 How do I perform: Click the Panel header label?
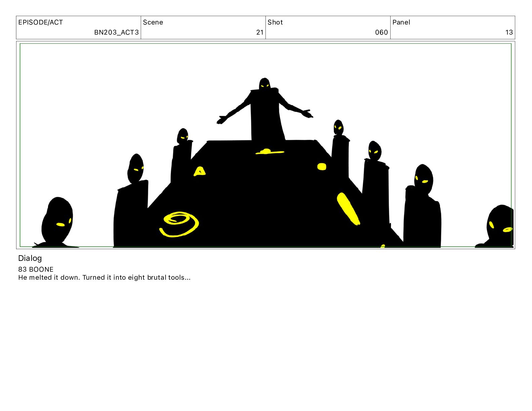[x=401, y=22]
